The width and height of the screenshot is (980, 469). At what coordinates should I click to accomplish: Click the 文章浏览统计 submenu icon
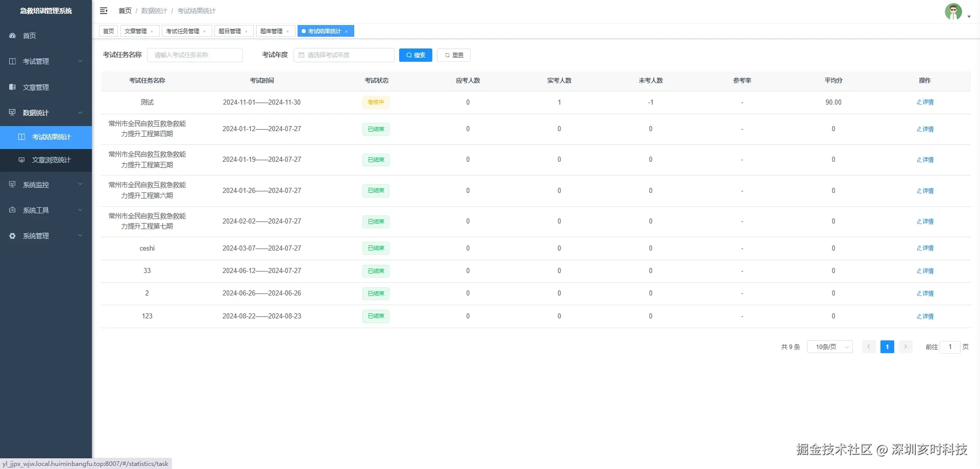(x=21, y=160)
